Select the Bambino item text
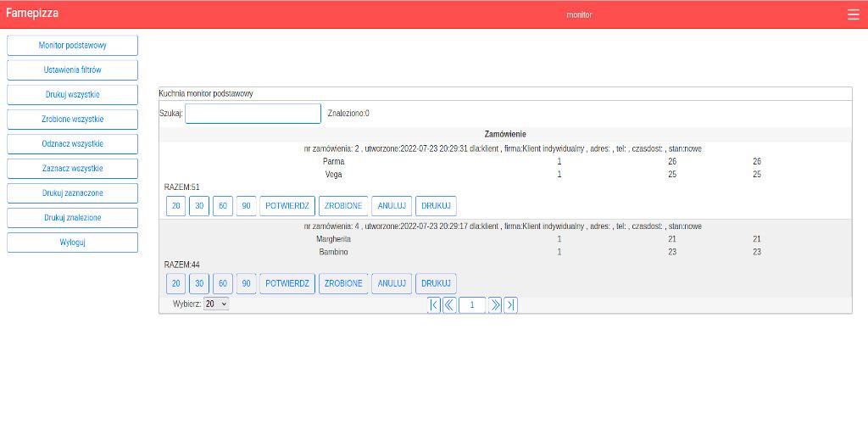This screenshot has width=868, height=424. click(x=333, y=252)
